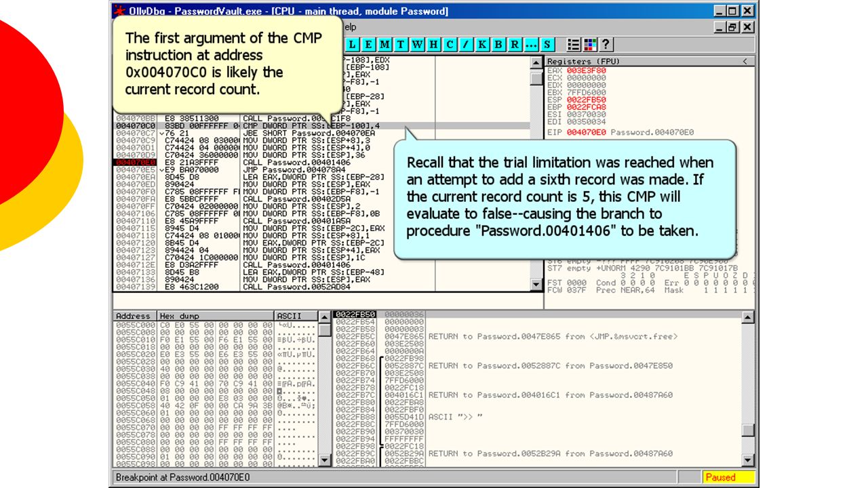Image resolution: width=868 pixels, height=488 pixels.
Task: Click the dump pane scroll-up arrow
Action: point(325,317)
